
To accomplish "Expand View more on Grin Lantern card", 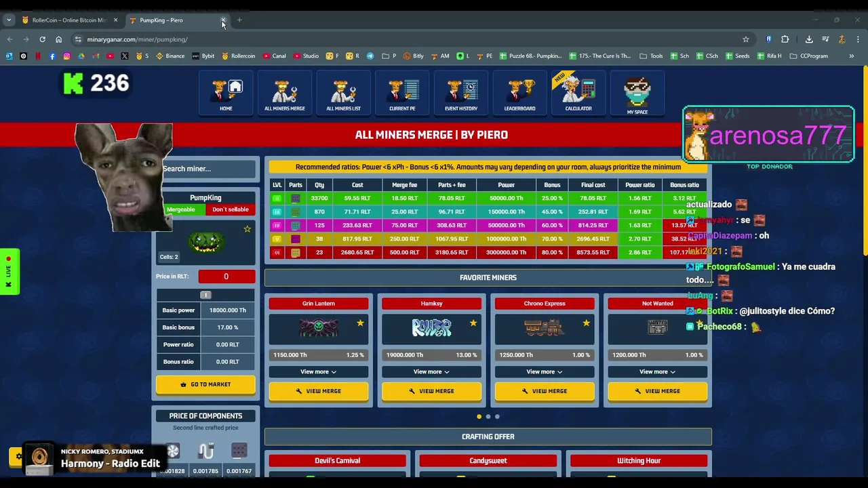I will click(x=318, y=371).
